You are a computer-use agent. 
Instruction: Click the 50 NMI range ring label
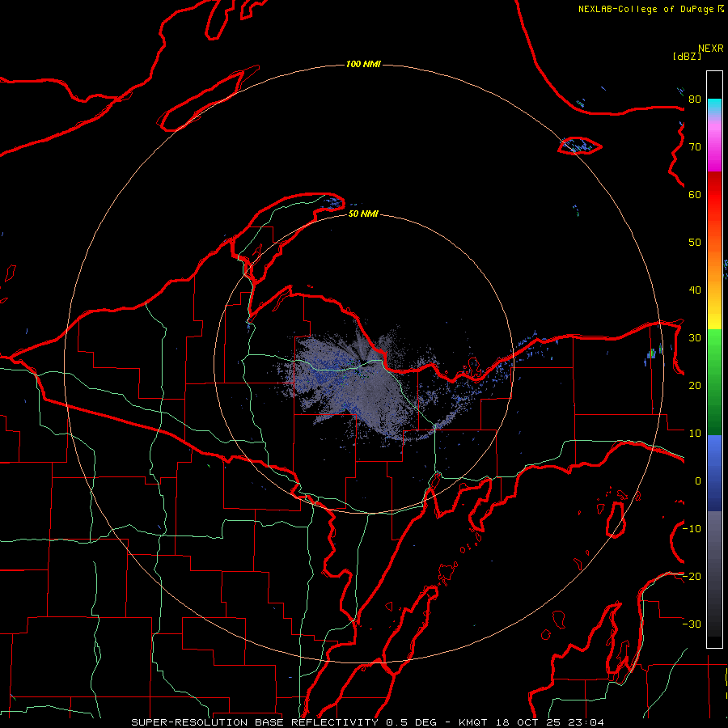(x=363, y=214)
